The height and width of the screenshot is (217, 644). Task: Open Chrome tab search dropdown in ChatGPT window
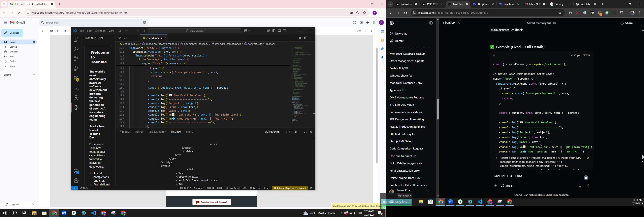click(390, 4)
